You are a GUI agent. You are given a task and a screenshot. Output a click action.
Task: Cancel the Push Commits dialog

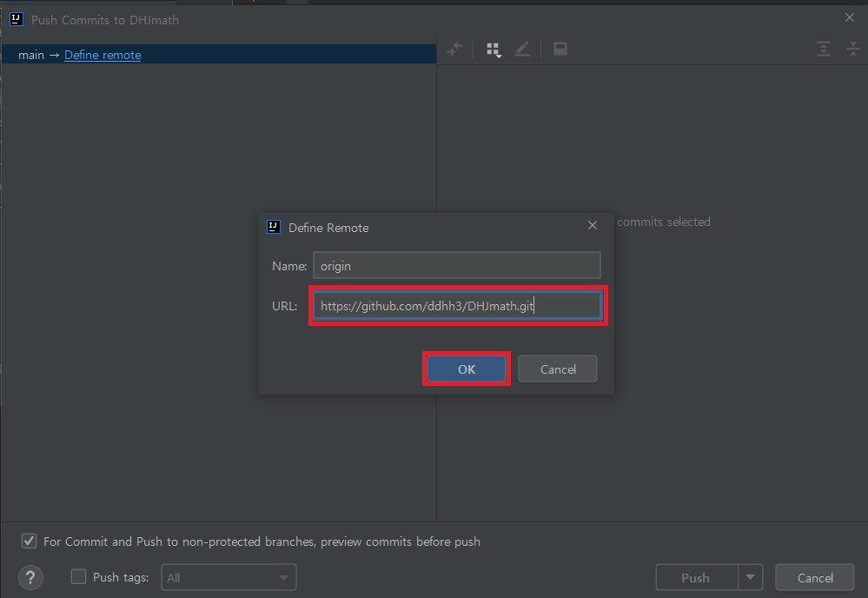[x=815, y=577]
